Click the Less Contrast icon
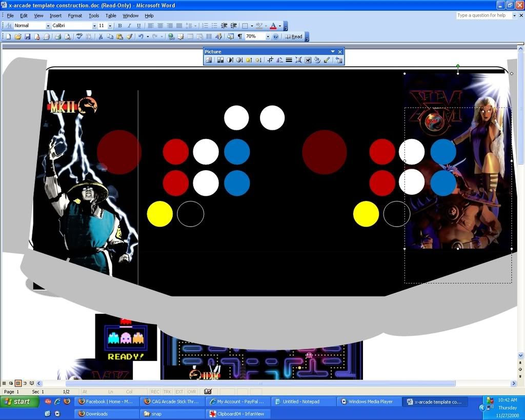 click(x=239, y=60)
